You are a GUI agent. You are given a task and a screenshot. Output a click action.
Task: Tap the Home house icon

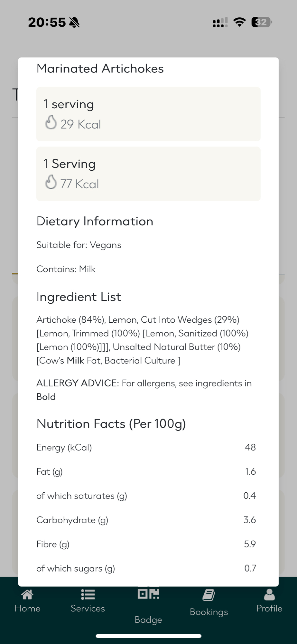pyautogui.click(x=27, y=595)
